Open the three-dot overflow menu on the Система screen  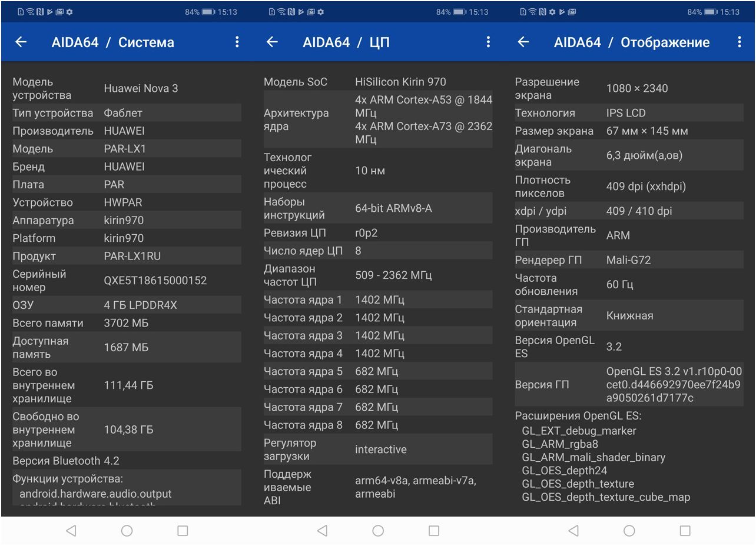(237, 42)
